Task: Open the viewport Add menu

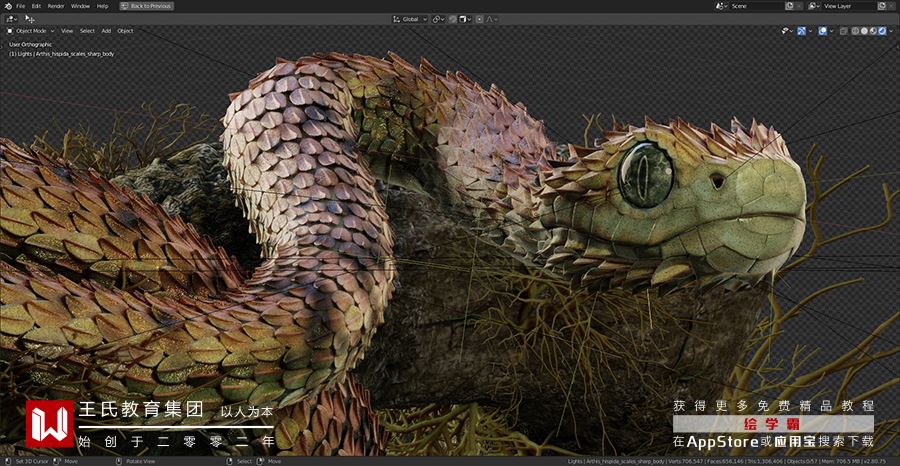Action: (106, 31)
